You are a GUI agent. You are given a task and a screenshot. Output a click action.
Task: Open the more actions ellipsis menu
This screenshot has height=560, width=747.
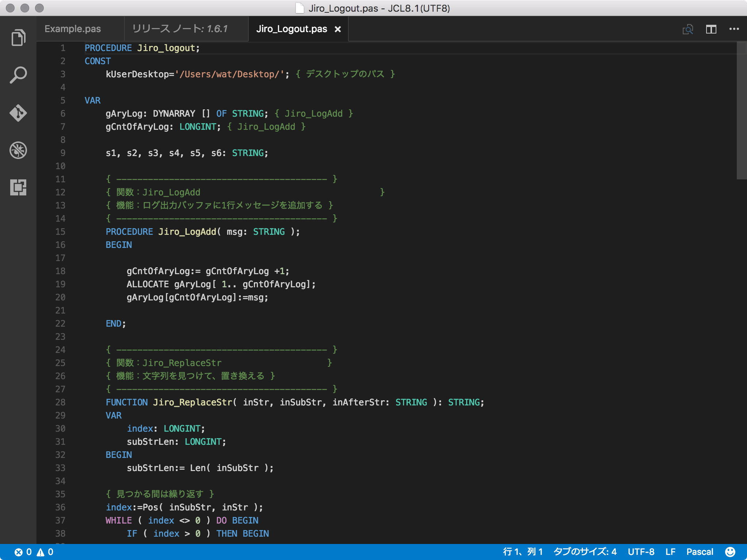click(734, 29)
